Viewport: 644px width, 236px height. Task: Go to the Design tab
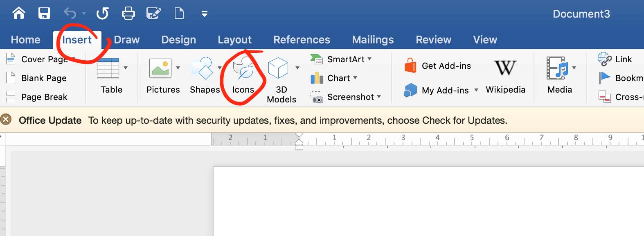tap(179, 40)
